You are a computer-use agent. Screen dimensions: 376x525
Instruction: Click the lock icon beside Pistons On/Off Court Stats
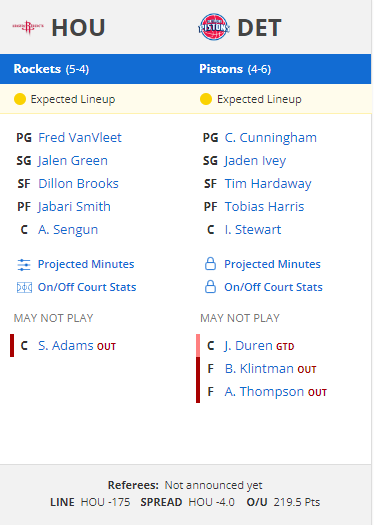[x=210, y=287]
